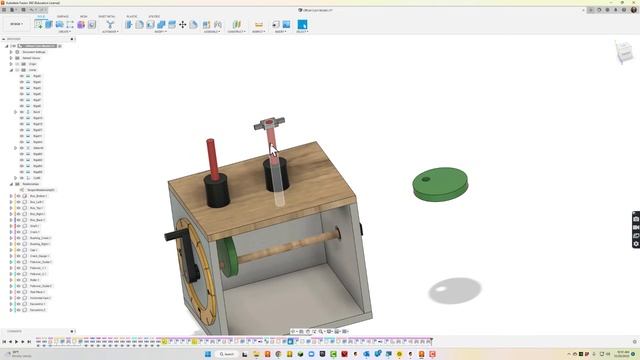Click the Measure icon in Inspect
640x360 pixels.
258,24
